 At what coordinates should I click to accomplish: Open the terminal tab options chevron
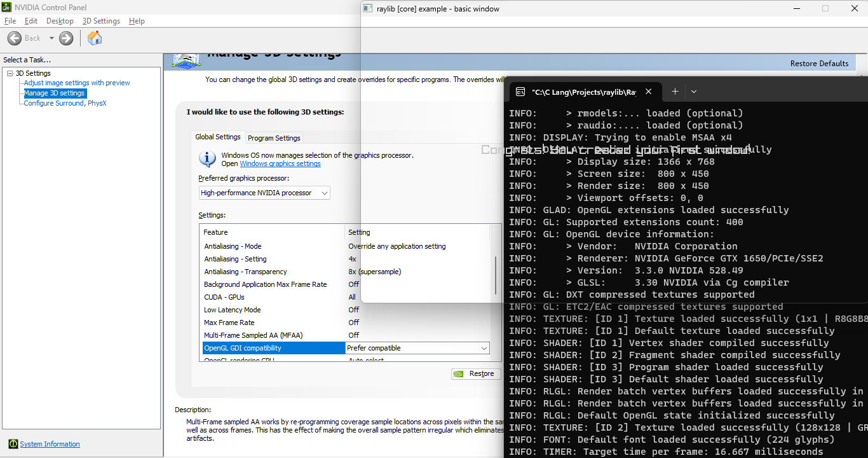coord(694,92)
